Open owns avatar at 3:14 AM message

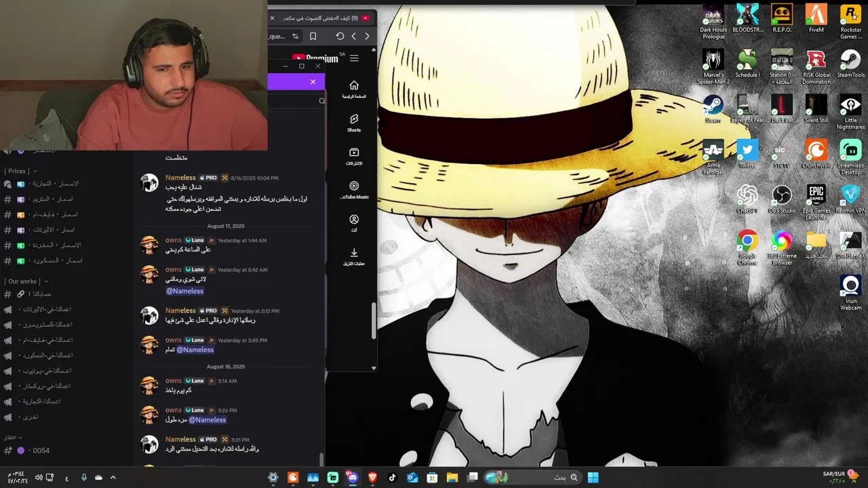pyautogui.click(x=149, y=385)
